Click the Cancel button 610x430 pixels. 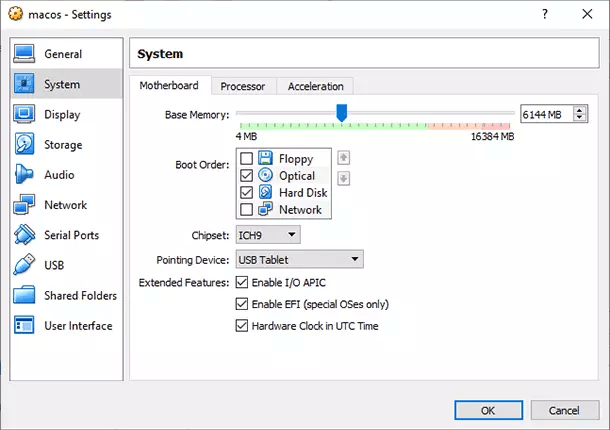pyautogui.click(x=564, y=410)
